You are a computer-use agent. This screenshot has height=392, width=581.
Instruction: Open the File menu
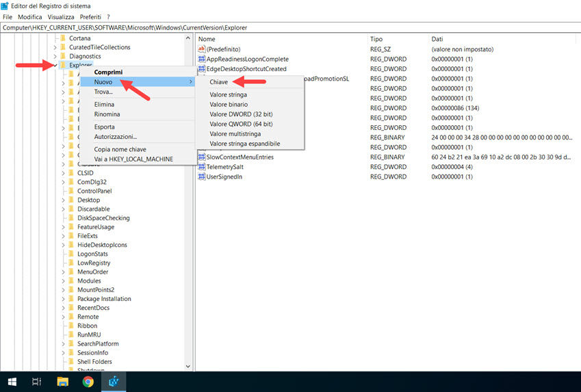coord(8,16)
